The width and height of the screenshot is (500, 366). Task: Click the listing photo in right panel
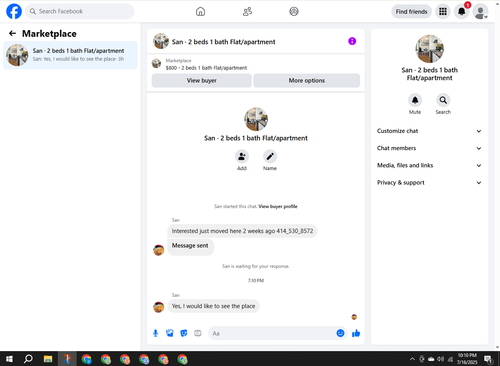429,49
